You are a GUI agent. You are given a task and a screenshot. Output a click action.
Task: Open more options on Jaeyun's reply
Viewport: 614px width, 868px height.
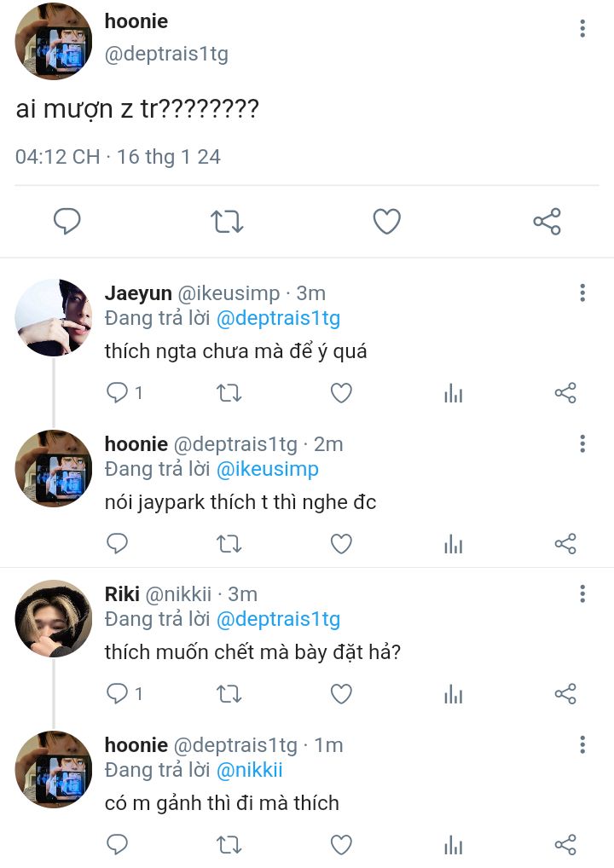(x=582, y=293)
